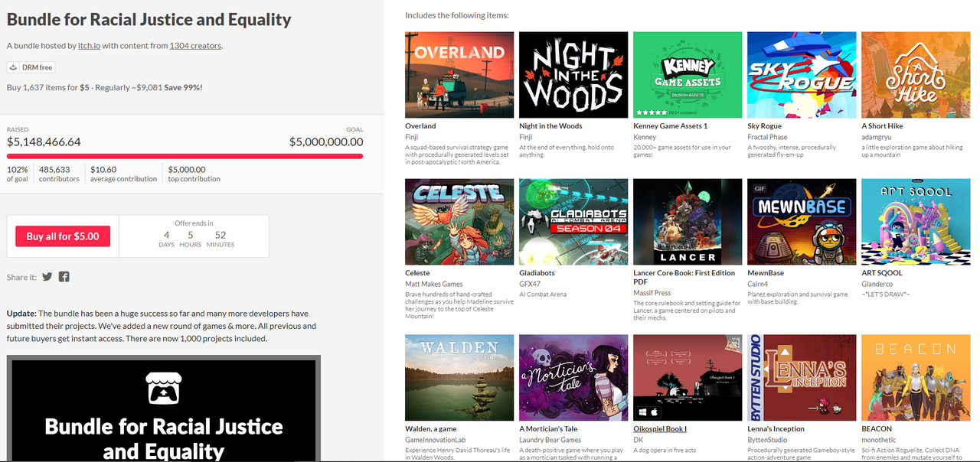Click the red fundraising progress bar
980x462 pixels.
tap(185, 156)
